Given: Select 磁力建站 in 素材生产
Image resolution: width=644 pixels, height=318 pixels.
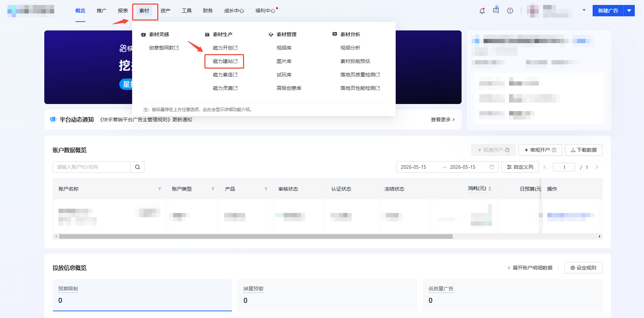Looking at the screenshot, I should coord(225,61).
